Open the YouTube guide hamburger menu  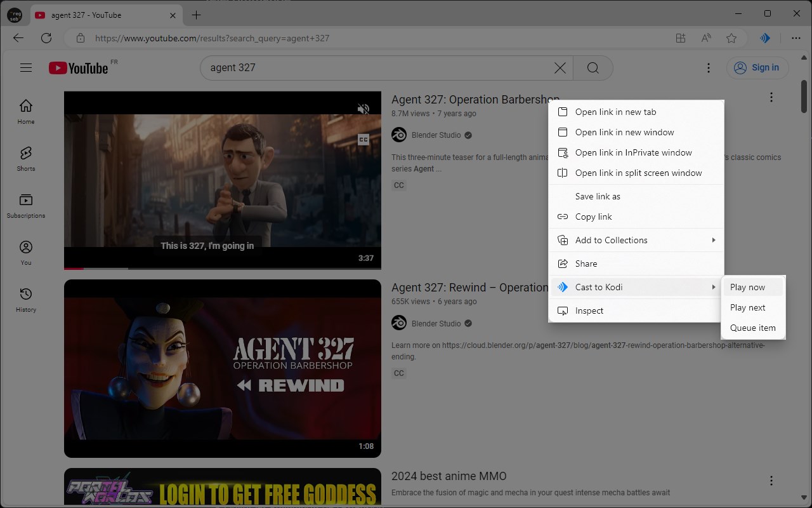tap(26, 68)
